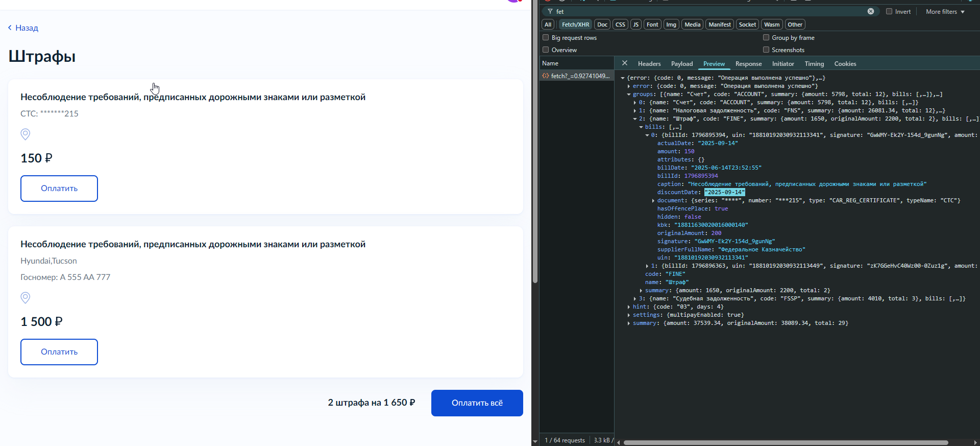Enable Screenshots checkbox
This screenshot has width=980, height=446.
pyautogui.click(x=766, y=50)
